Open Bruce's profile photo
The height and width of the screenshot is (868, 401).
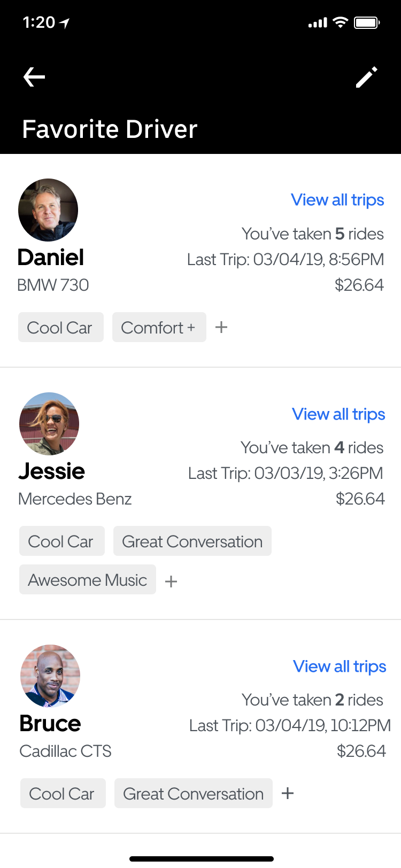coord(50,676)
